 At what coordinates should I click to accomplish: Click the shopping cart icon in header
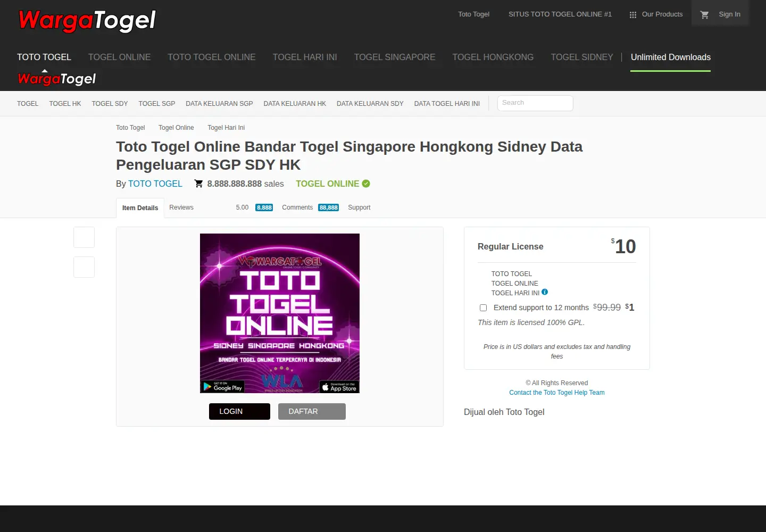point(704,15)
